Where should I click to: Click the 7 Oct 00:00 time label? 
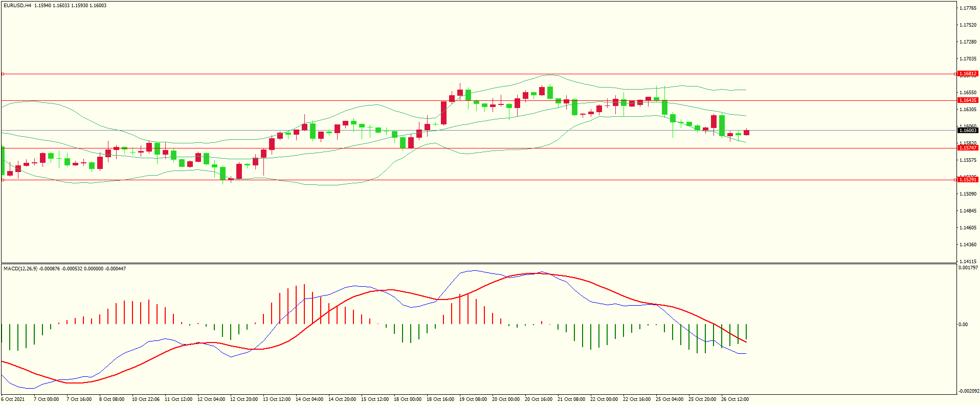pos(47,399)
